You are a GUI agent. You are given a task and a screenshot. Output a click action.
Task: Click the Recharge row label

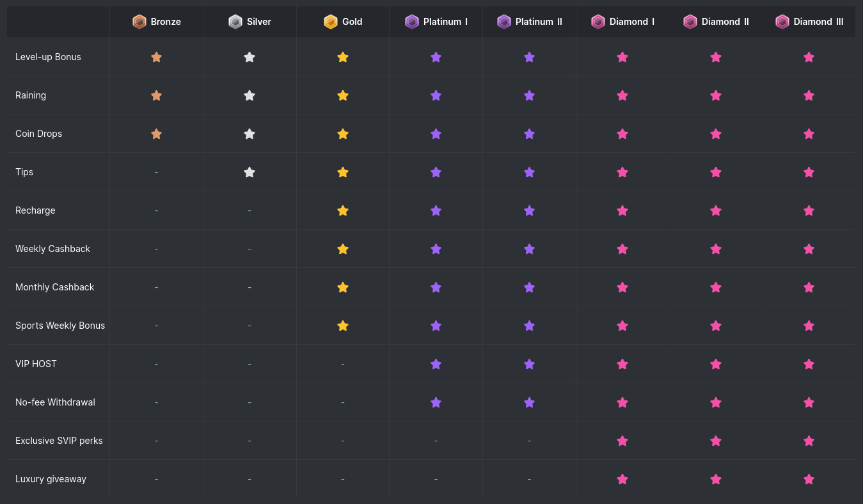tap(35, 210)
